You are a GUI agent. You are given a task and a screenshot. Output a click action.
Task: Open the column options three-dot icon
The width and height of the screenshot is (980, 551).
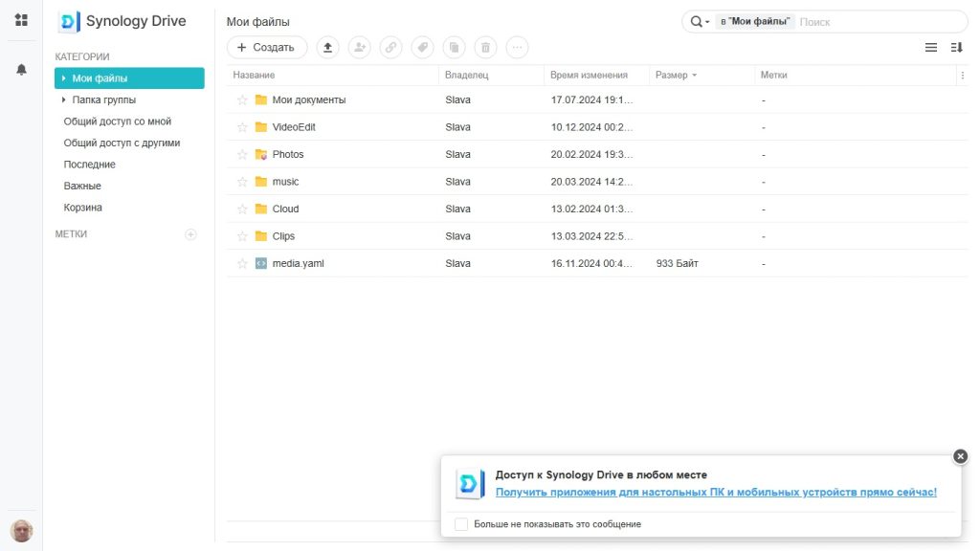tap(962, 75)
